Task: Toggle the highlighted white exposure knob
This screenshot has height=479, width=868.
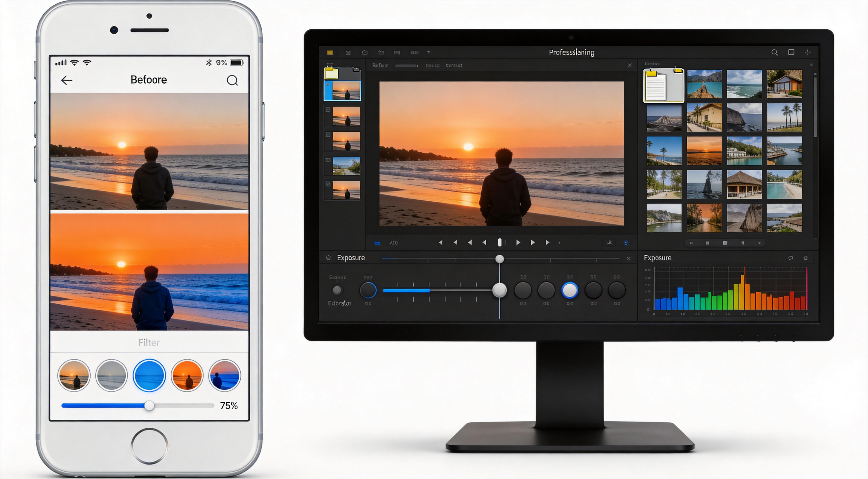Action: (x=569, y=290)
